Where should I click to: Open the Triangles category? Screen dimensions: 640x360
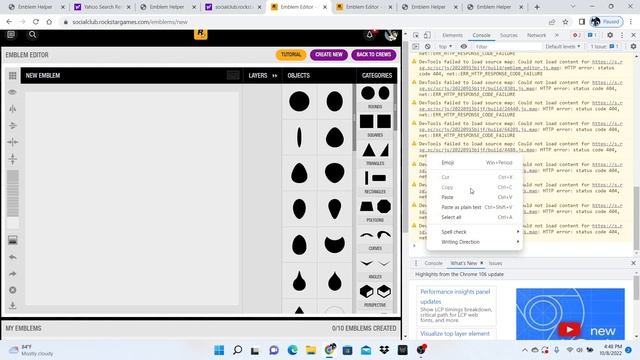point(375,154)
